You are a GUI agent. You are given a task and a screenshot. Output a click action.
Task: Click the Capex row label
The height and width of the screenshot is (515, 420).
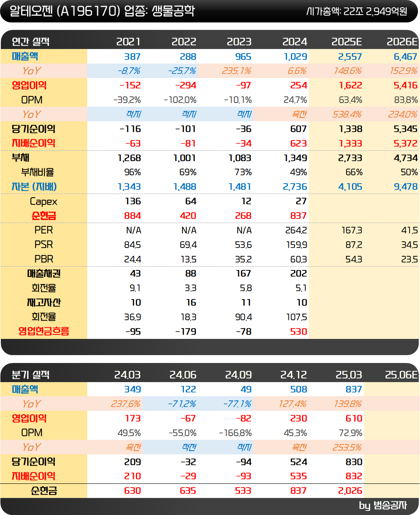(x=44, y=201)
